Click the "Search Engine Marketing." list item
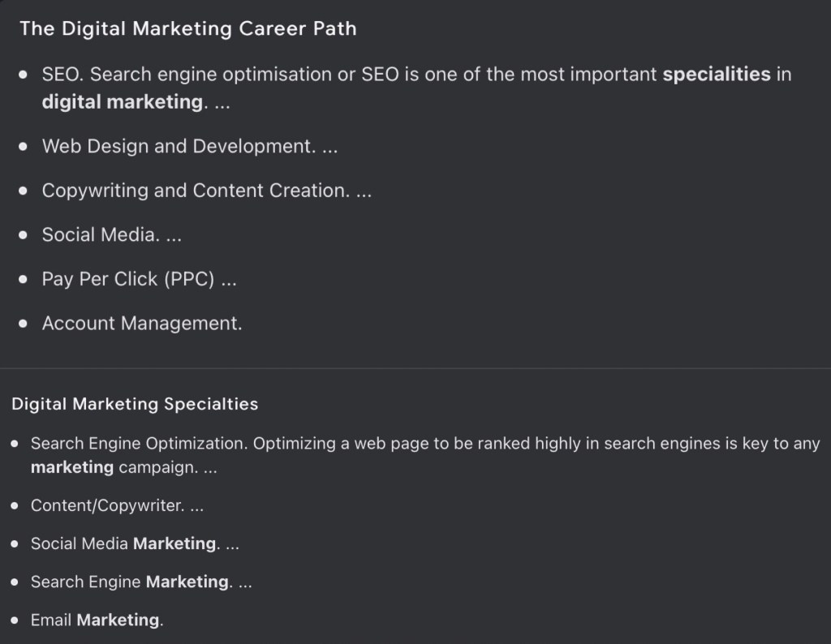This screenshot has height=644, width=831. pos(131,582)
